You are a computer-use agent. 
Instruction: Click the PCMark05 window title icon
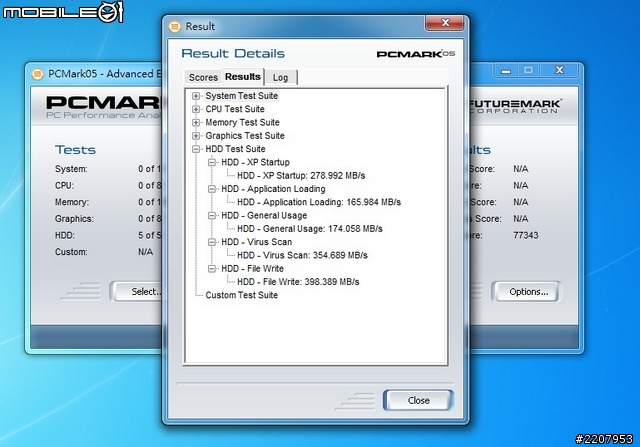[38, 74]
